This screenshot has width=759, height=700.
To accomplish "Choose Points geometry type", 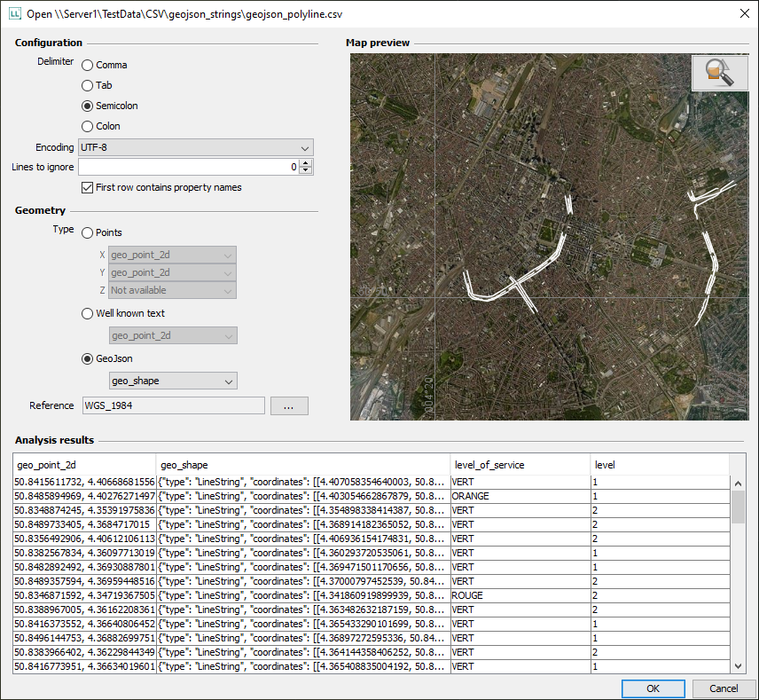I will click(x=102, y=232).
